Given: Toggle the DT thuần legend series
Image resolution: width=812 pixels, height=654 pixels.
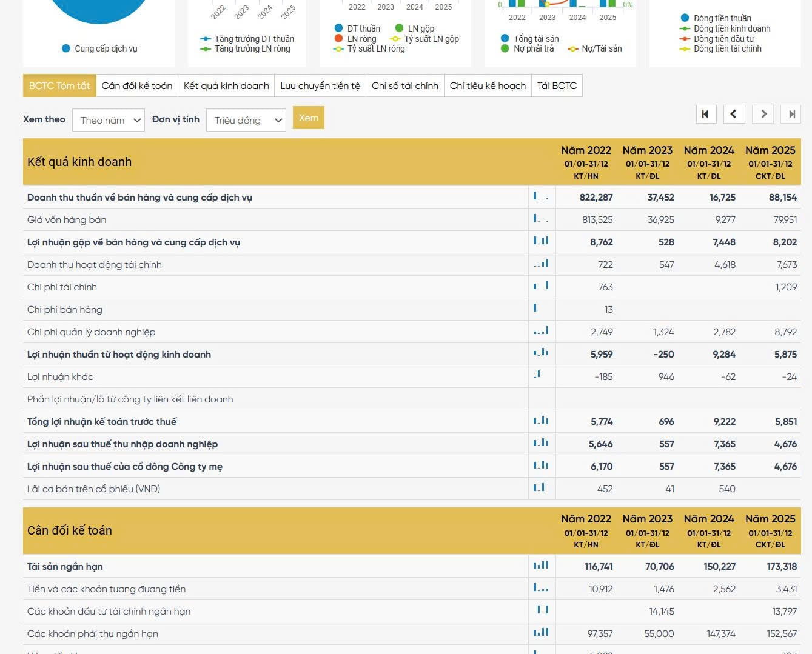Looking at the screenshot, I should [357, 28].
